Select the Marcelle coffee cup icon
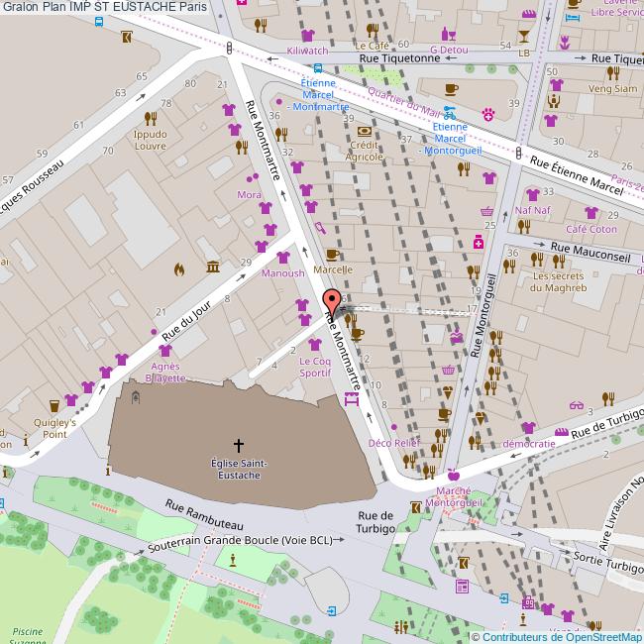This screenshot has width=644, height=644. pyautogui.click(x=333, y=255)
